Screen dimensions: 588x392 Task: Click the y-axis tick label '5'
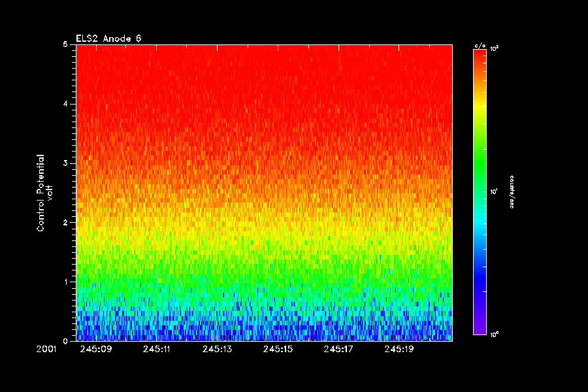pyautogui.click(x=65, y=44)
